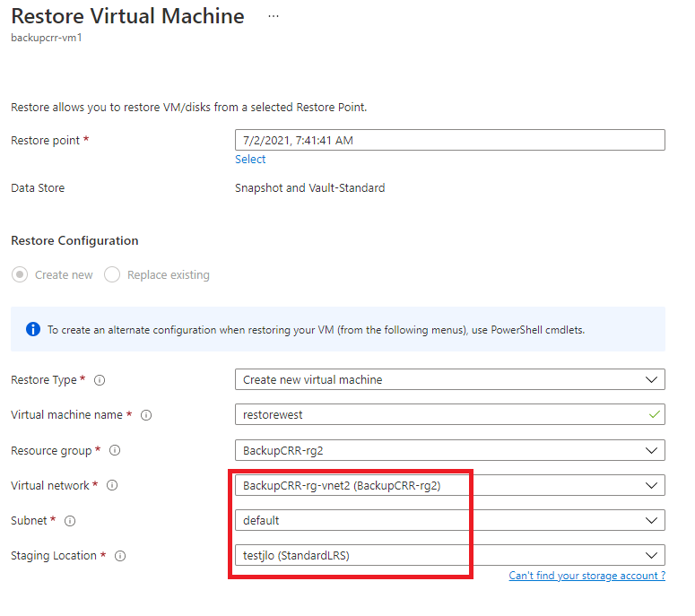Expand the Restore Type dropdown
The height and width of the screenshot is (616, 695).
pos(450,380)
